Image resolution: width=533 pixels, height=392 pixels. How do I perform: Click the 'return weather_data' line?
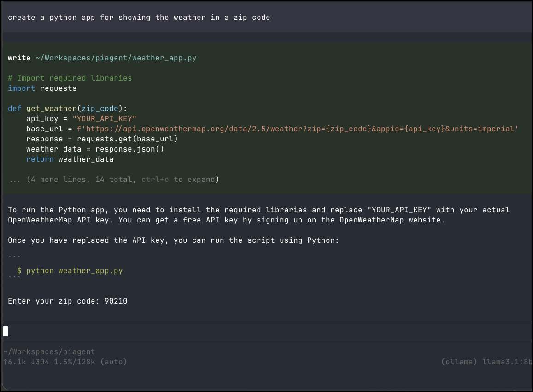click(70, 159)
